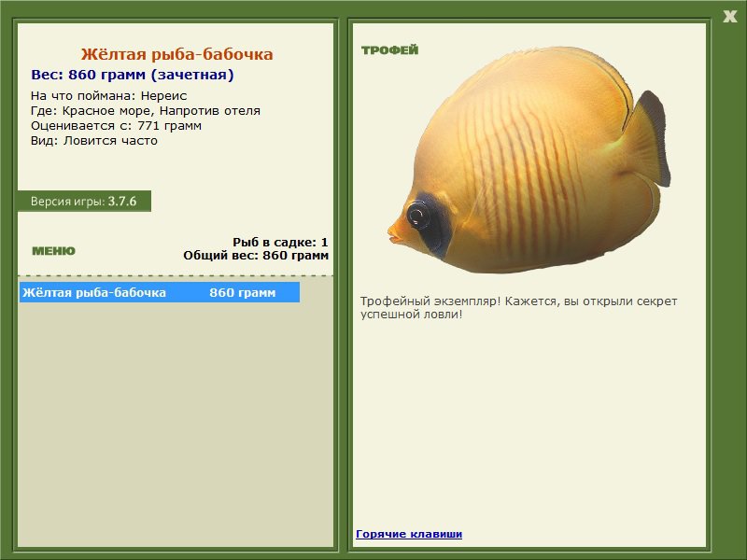Image resolution: width=747 pixels, height=560 pixels.
Task: Click the empty area of the fish list
Action: coord(176,424)
